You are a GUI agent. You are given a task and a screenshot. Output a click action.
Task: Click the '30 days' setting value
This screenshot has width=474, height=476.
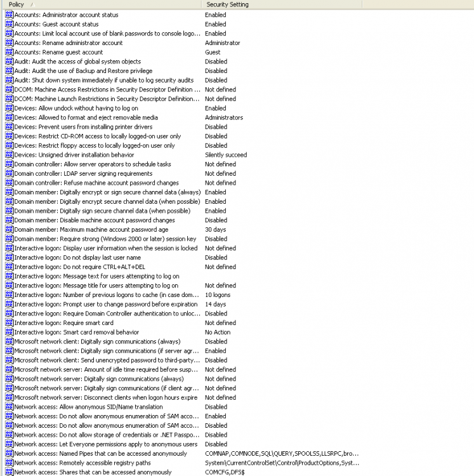[216, 230]
